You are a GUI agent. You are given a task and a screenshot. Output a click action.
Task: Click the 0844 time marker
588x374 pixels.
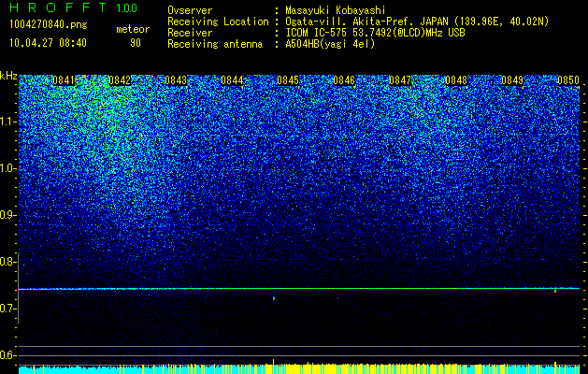[232, 80]
